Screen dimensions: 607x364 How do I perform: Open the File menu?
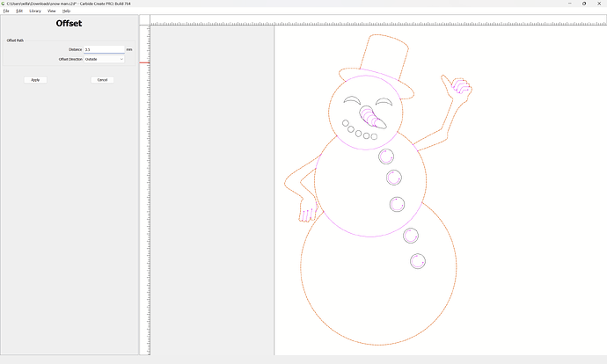click(6, 11)
